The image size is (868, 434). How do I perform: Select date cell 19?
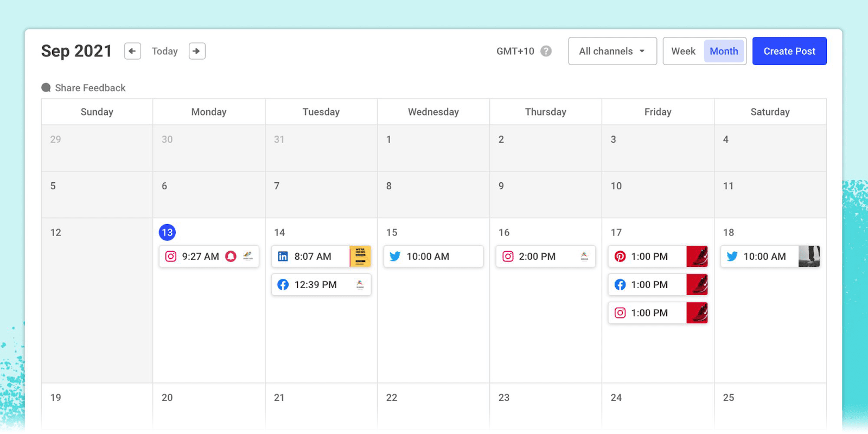tap(97, 407)
